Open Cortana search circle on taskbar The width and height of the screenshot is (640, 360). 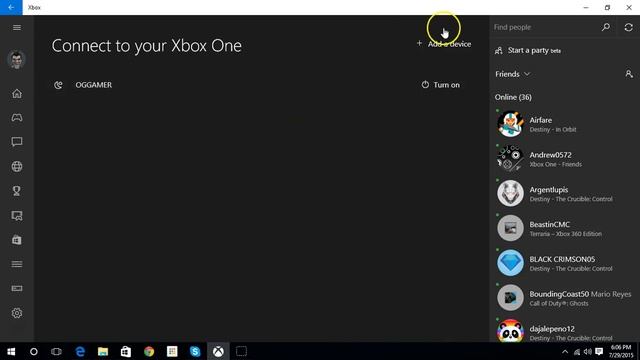[x=33, y=351]
